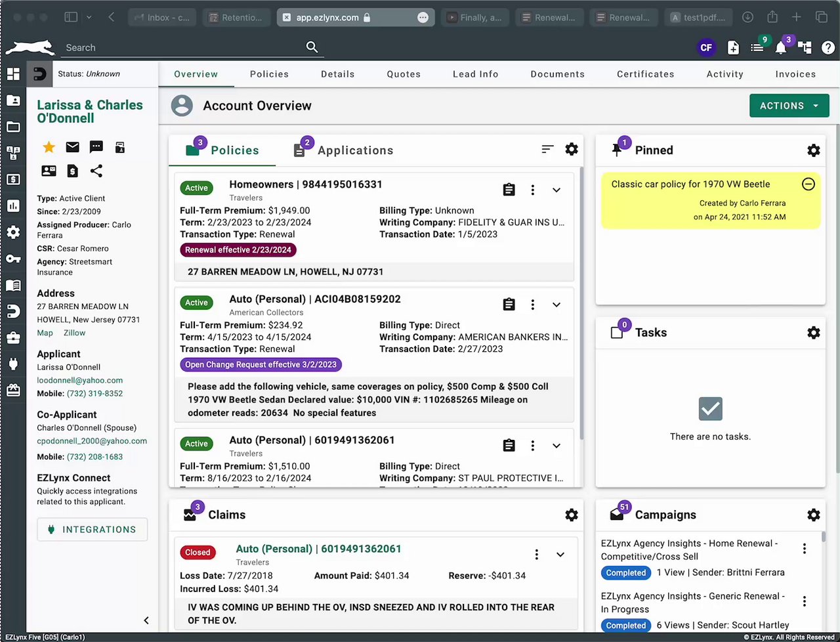
Task: Click the dollar document icon under applicant name
Action: pyautogui.click(x=73, y=171)
